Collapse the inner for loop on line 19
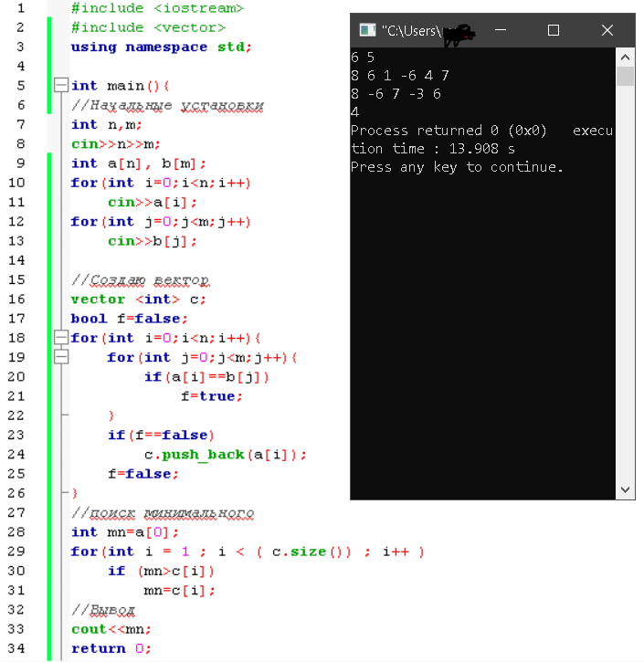Viewport: 644px width, 662px height. coord(61,358)
